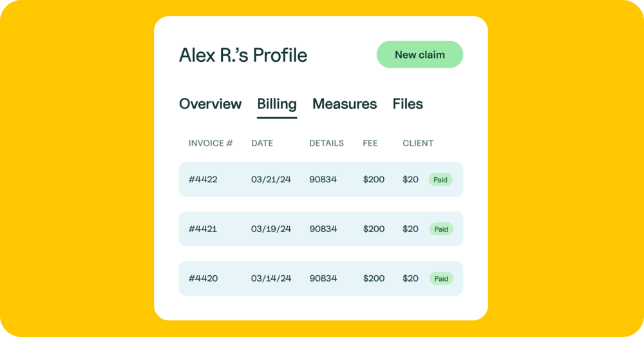Click Paid badge on invoice #4420
Viewport: 644px width, 337px height.
[441, 278]
